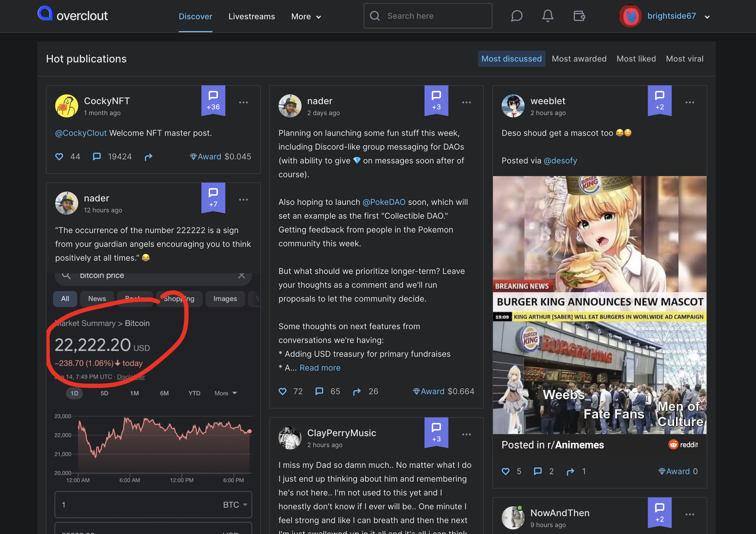The width and height of the screenshot is (756, 534).
Task: Switch to the Discover tab
Action: tap(195, 16)
